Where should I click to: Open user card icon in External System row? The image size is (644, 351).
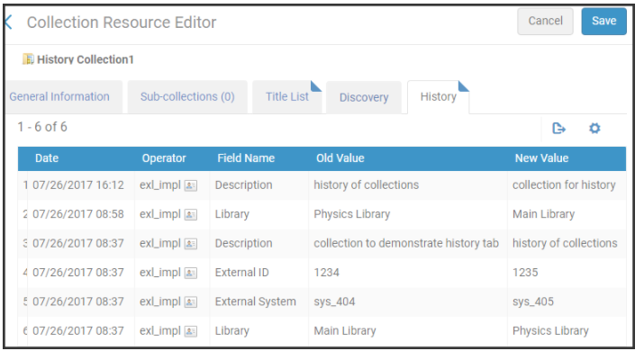tap(191, 302)
